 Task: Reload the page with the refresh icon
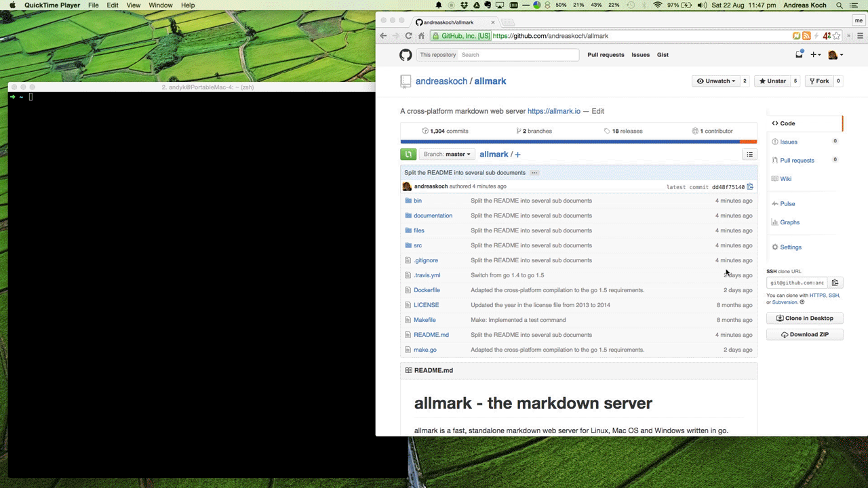coord(408,36)
